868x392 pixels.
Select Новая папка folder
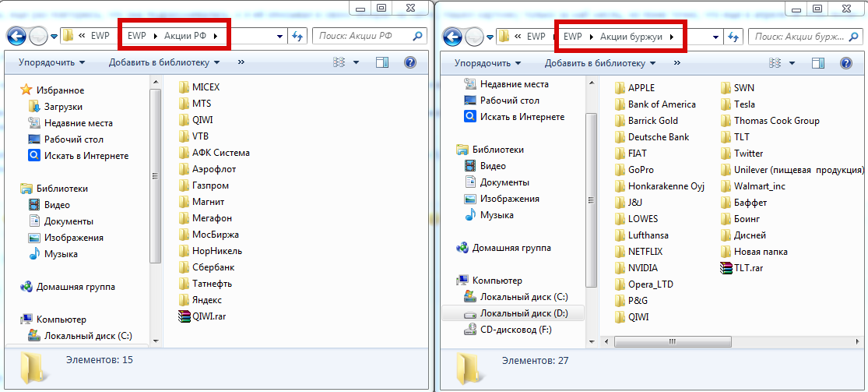[x=754, y=252]
